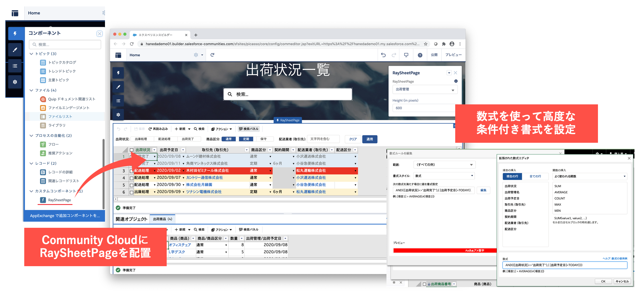The image size is (644, 307).
Task: Select トピックカタログ component
Action: click(62, 63)
